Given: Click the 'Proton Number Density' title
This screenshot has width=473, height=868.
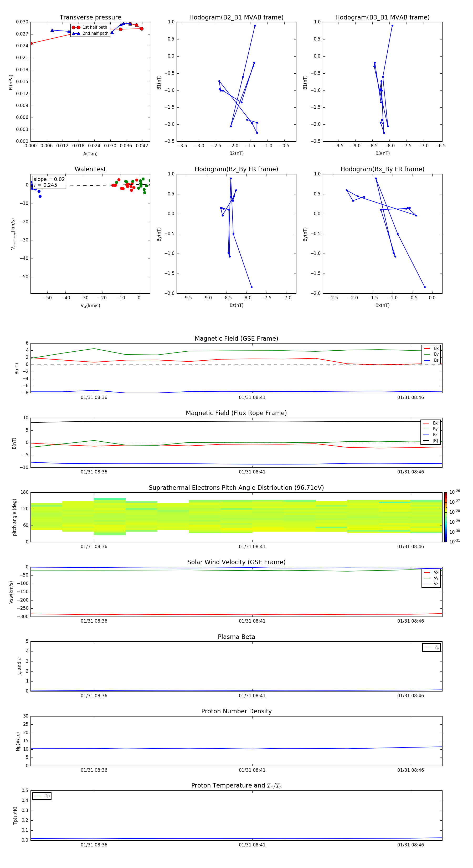Looking at the screenshot, I should [236, 711].
